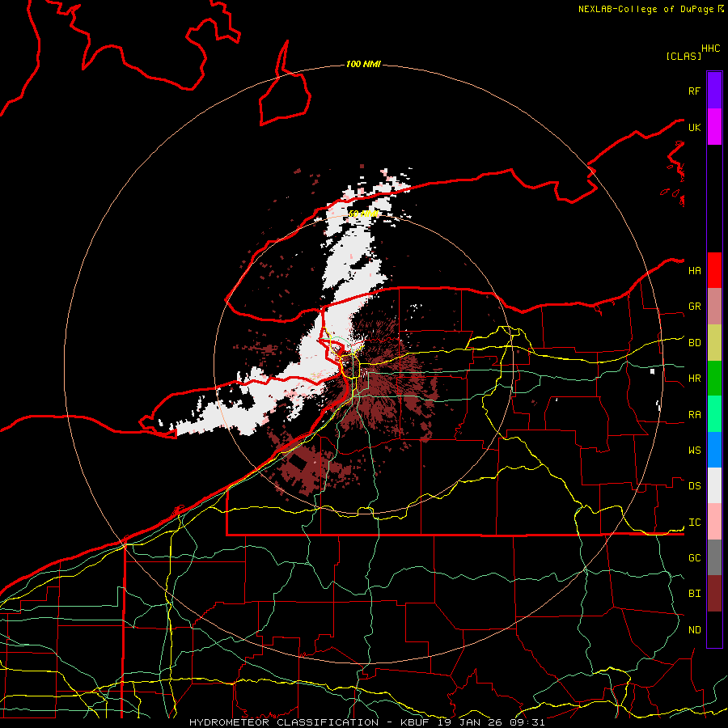Select the GC gray legend swatch
This screenshot has width=728, height=728.
[714, 557]
